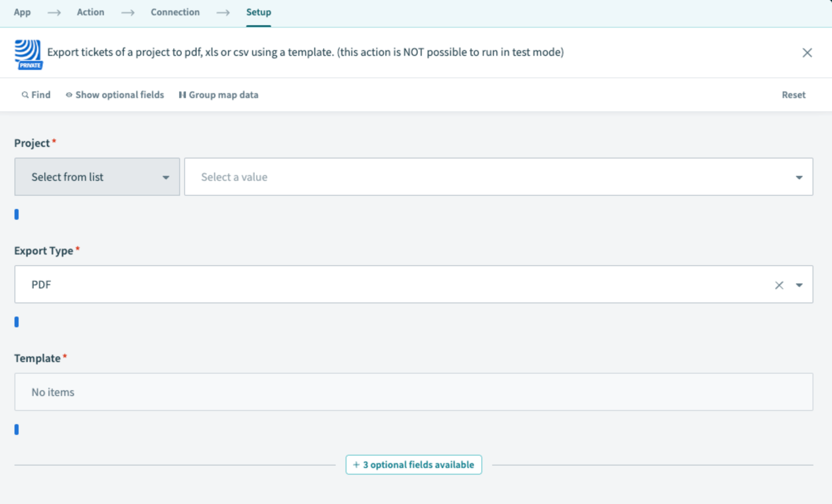Show 3 optional fields available
Screen dimensions: 832x504
point(414,465)
